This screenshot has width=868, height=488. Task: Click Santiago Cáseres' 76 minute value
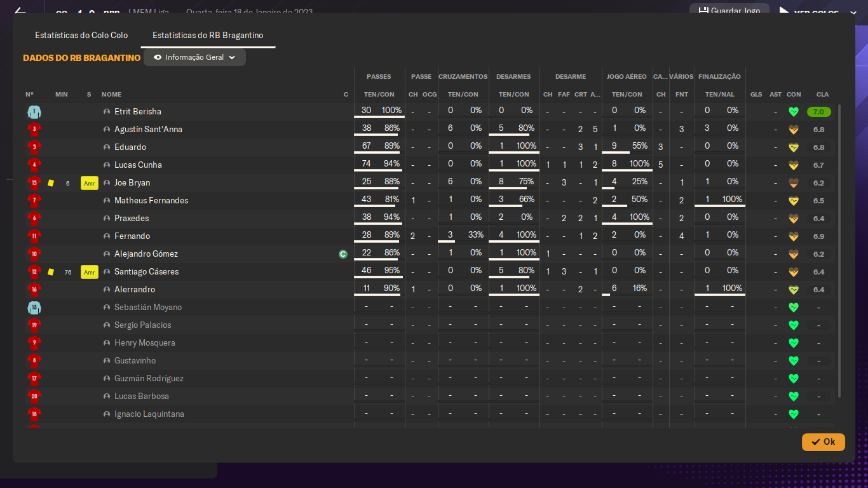coord(68,272)
